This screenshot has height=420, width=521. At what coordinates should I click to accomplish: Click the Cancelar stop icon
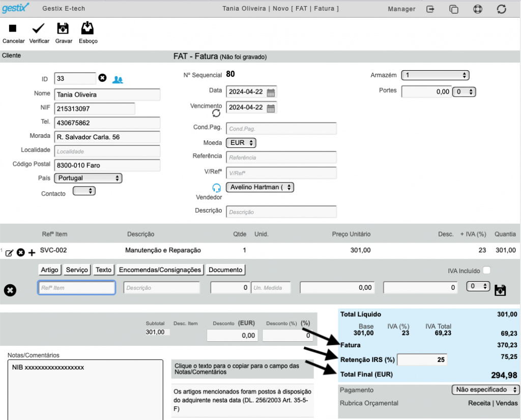13,28
